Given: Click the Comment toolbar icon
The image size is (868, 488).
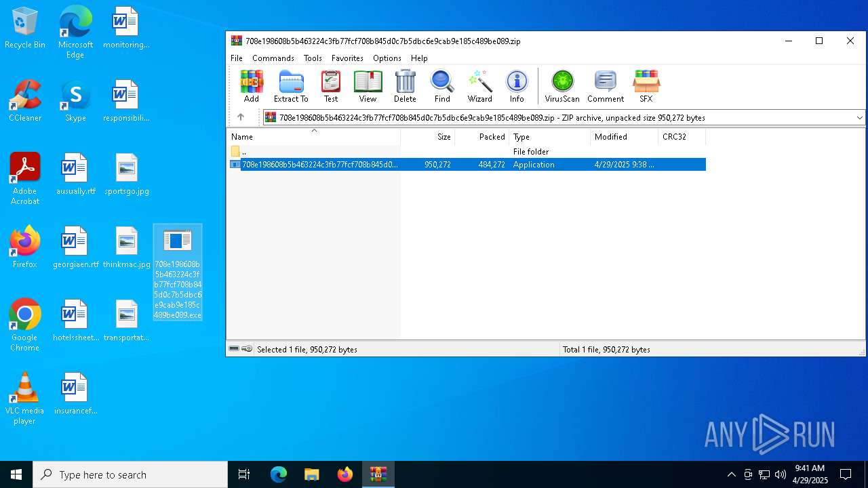Looking at the screenshot, I should (606, 86).
